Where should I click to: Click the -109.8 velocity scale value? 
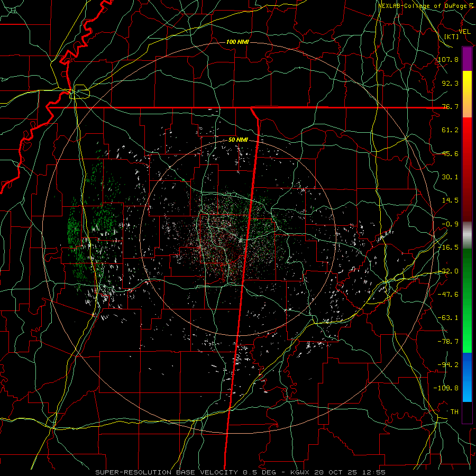point(446,388)
